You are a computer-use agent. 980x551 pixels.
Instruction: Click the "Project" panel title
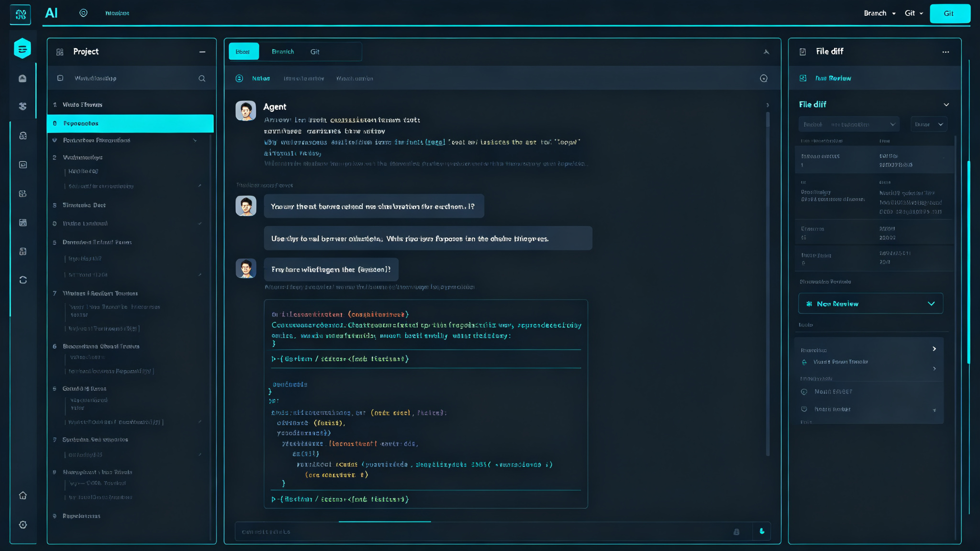click(86, 52)
